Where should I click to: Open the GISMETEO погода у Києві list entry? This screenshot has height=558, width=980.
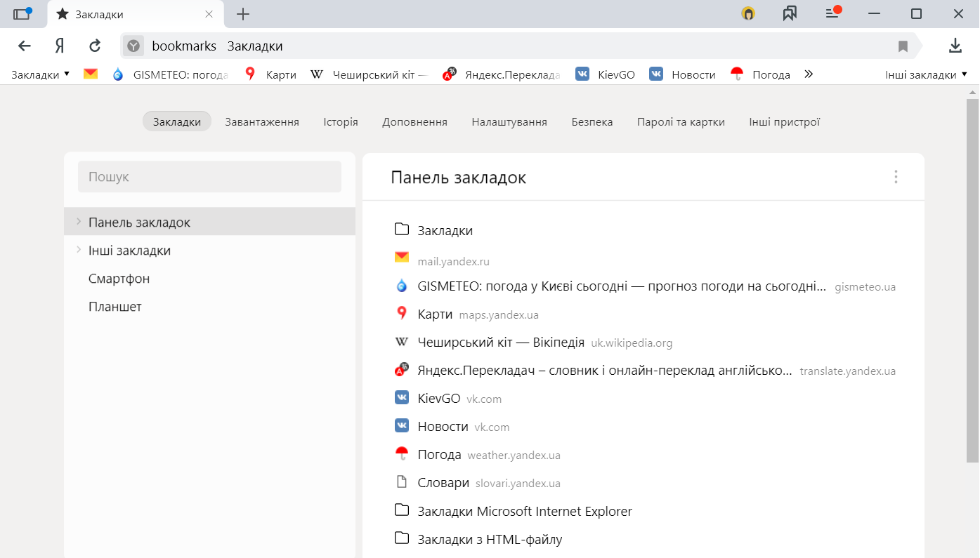pyautogui.click(x=643, y=286)
